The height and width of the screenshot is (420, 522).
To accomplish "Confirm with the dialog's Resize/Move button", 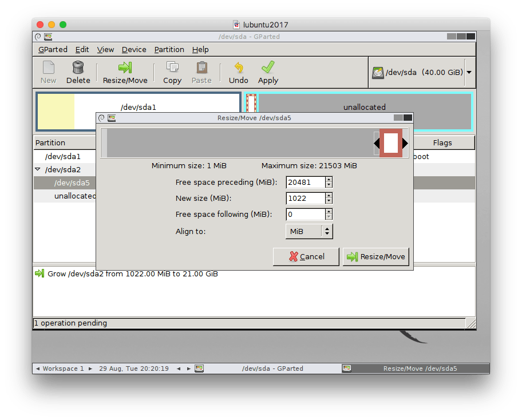I will tap(376, 256).
